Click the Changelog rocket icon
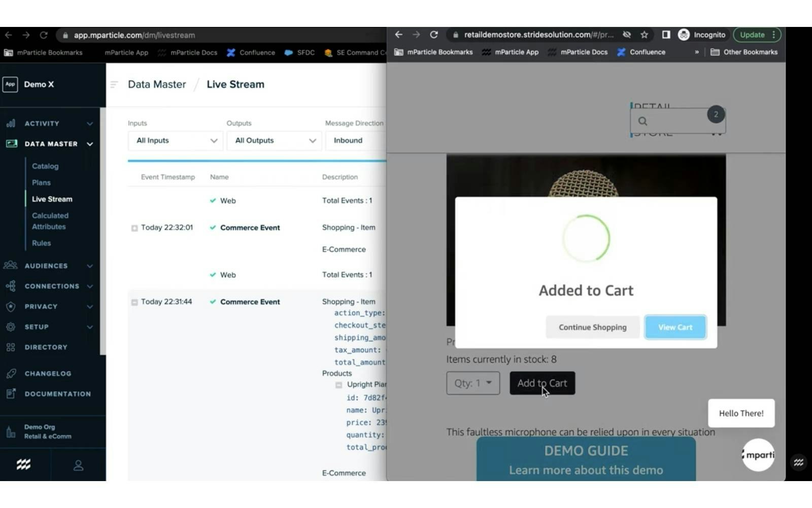The height and width of the screenshot is (508, 812). [x=11, y=373]
